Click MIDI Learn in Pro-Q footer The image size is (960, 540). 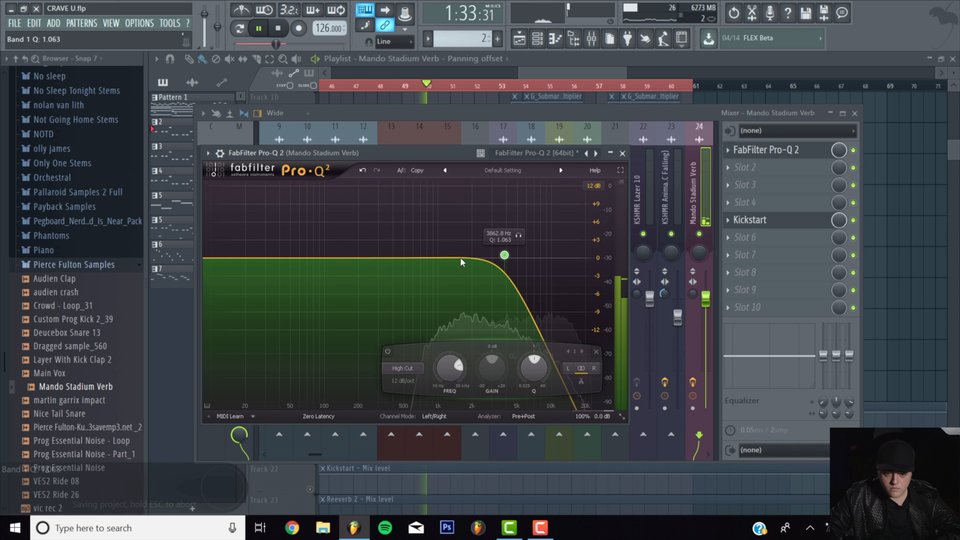[x=230, y=416]
